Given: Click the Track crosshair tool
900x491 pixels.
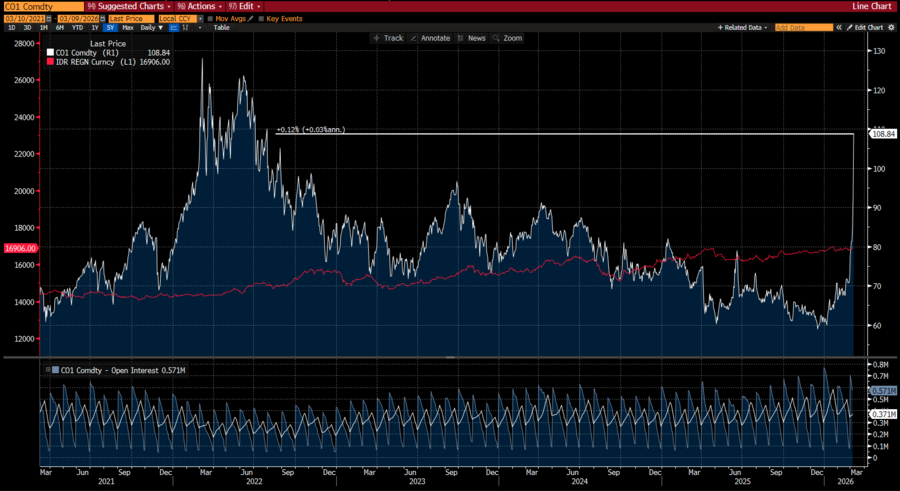Looking at the screenshot, I should pos(387,38).
